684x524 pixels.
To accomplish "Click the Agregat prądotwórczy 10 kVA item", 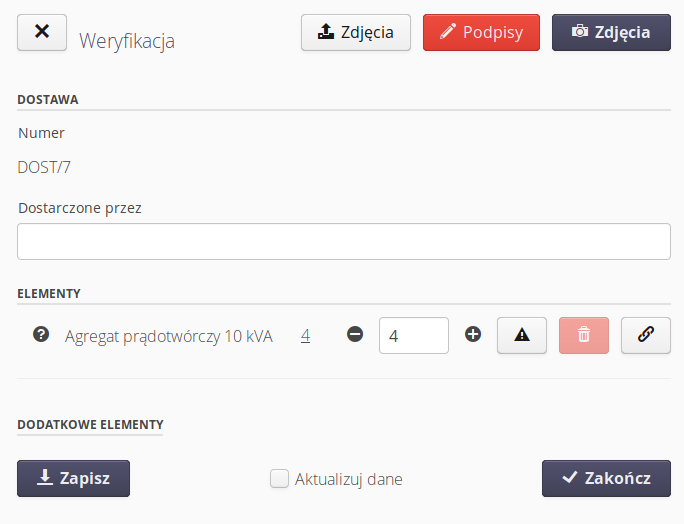I will click(x=168, y=336).
